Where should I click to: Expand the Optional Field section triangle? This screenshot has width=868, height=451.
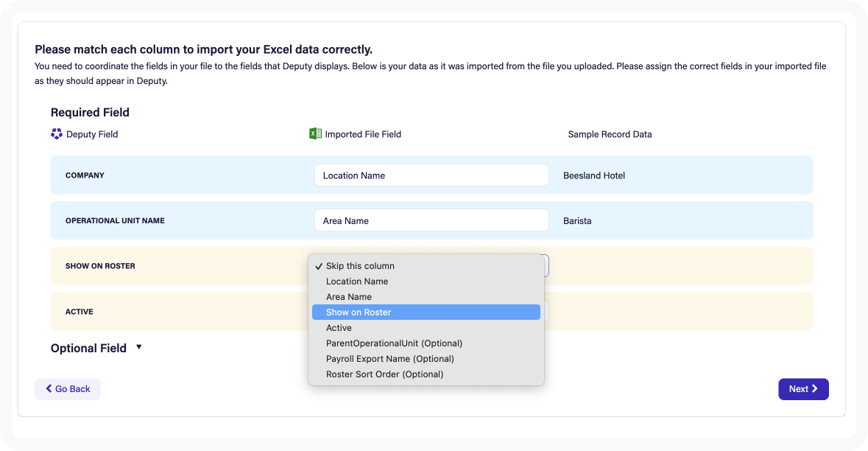point(139,347)
